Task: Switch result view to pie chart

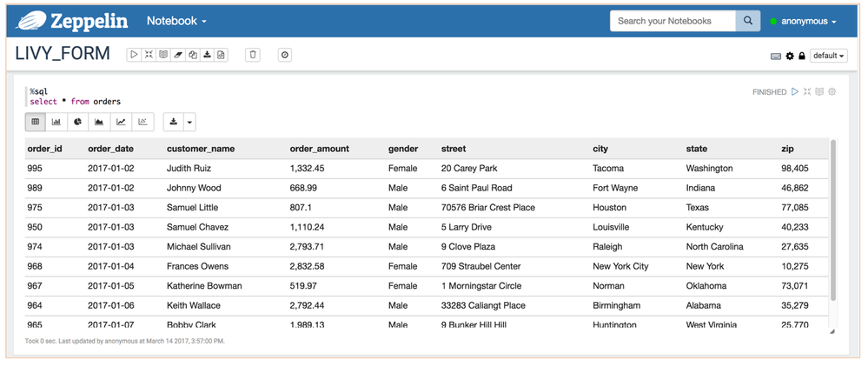Action: point(78,122)
